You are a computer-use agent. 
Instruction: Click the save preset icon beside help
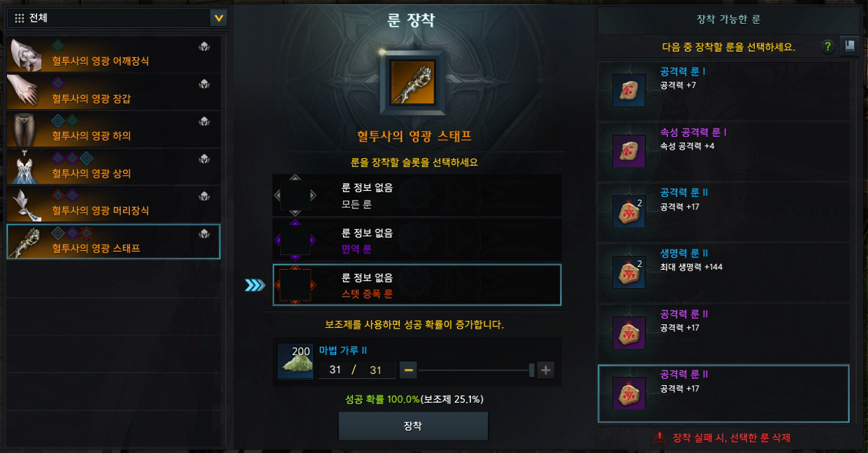click(x=850, y=46)
